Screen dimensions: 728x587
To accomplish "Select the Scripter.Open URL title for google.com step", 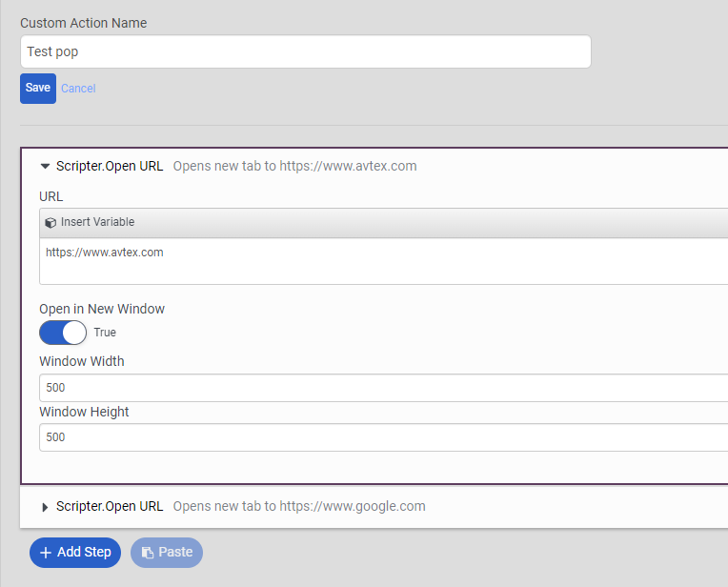I will (x=110, y=506).
